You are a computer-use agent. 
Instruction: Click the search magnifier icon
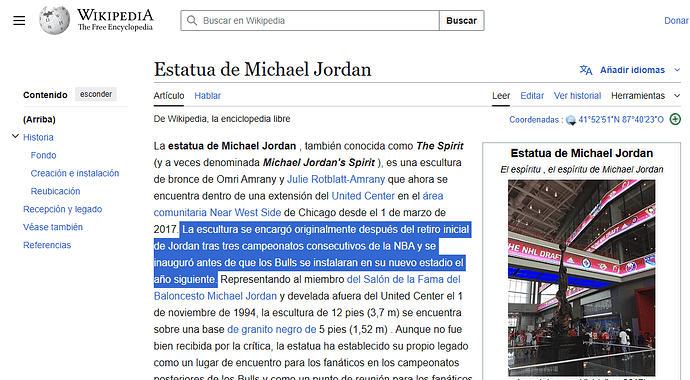coord(192,21)
